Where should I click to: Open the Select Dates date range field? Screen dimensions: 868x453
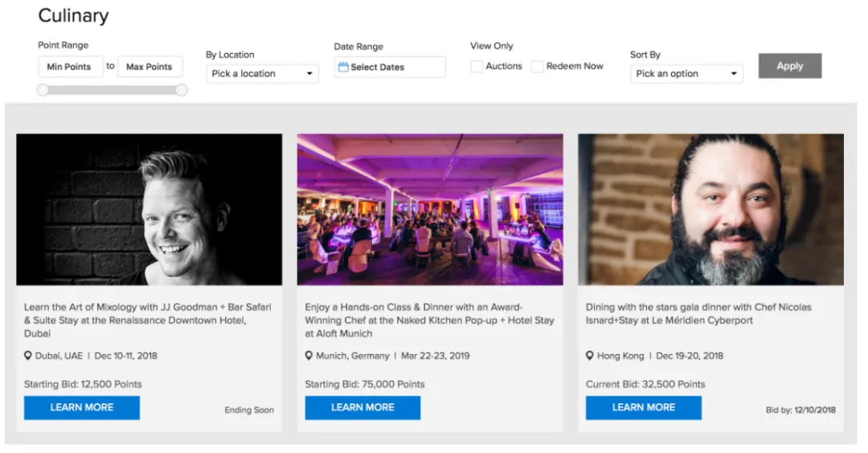click(391, 67)
